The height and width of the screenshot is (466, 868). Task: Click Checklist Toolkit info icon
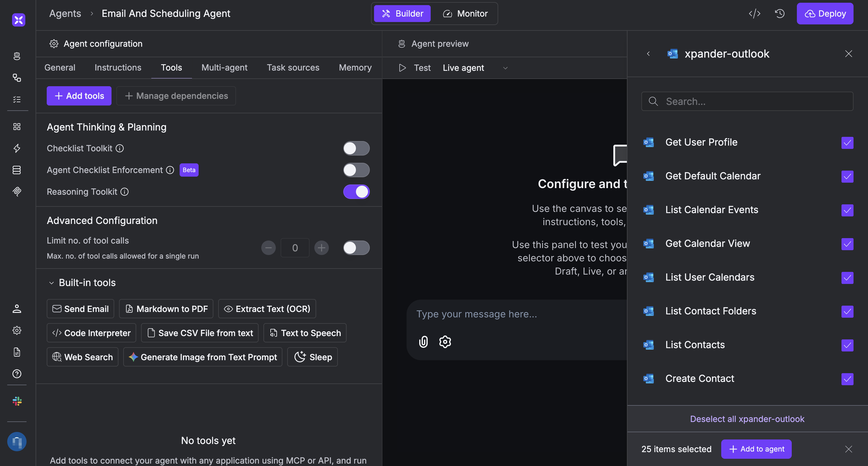[120, 148]
